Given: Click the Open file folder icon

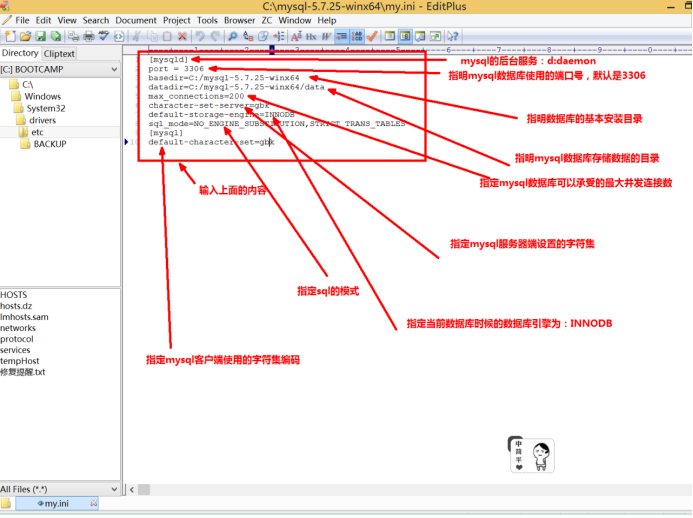Looking at the screenshot, I should (26, 36).
